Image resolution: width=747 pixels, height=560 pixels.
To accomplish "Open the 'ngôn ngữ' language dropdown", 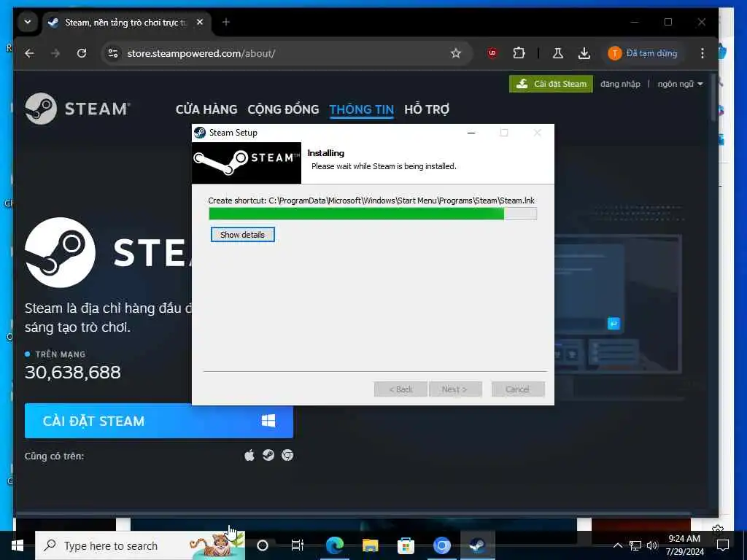I will click(x=680, y=84).
